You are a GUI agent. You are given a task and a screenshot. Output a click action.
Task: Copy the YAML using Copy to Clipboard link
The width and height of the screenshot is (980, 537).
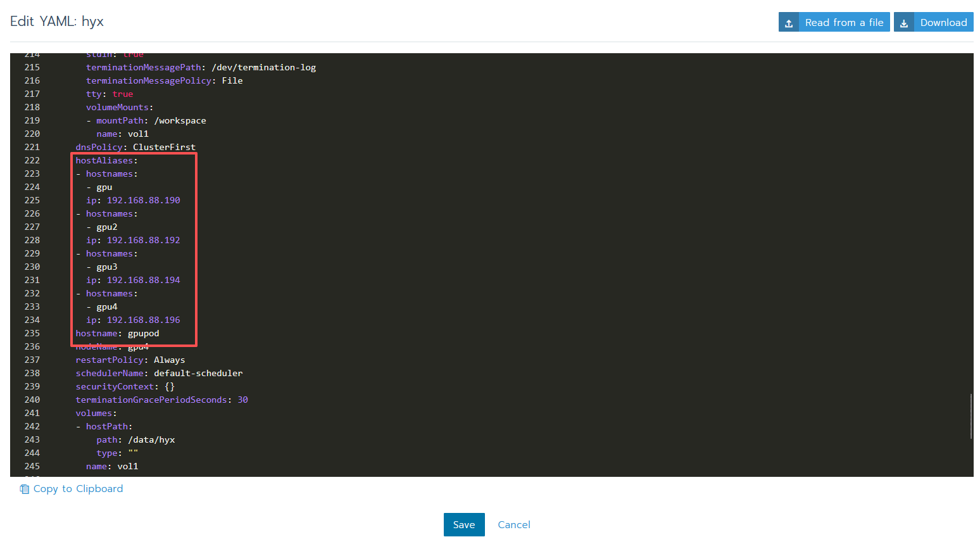click(78, 489)
